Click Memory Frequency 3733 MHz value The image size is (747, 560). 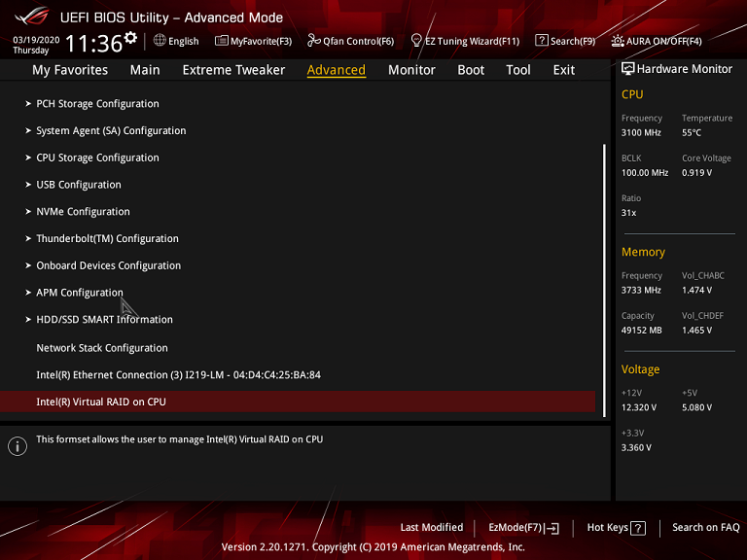click(641, 290)
